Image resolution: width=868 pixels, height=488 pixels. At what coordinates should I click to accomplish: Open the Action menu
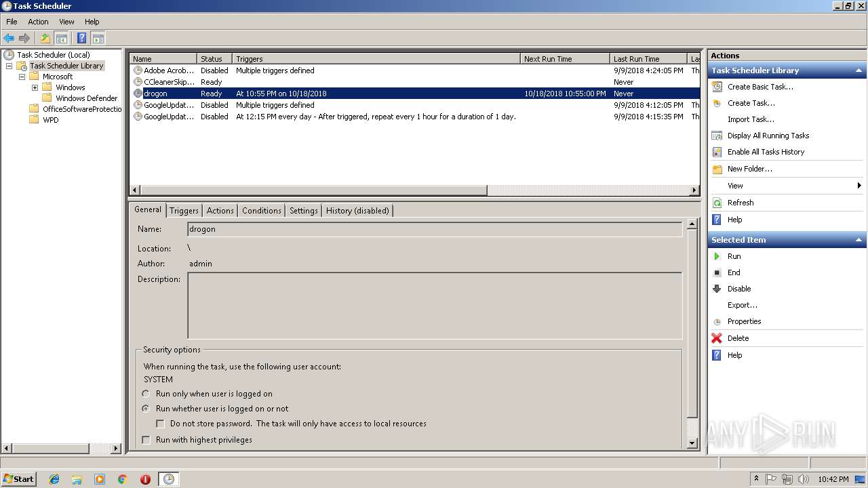click(38, 22)
